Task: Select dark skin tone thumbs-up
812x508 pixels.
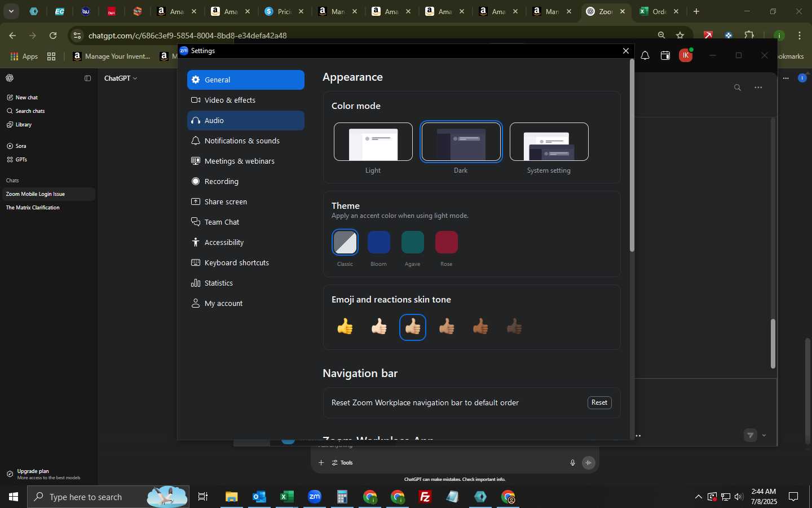Action: (x=514, y=327)
